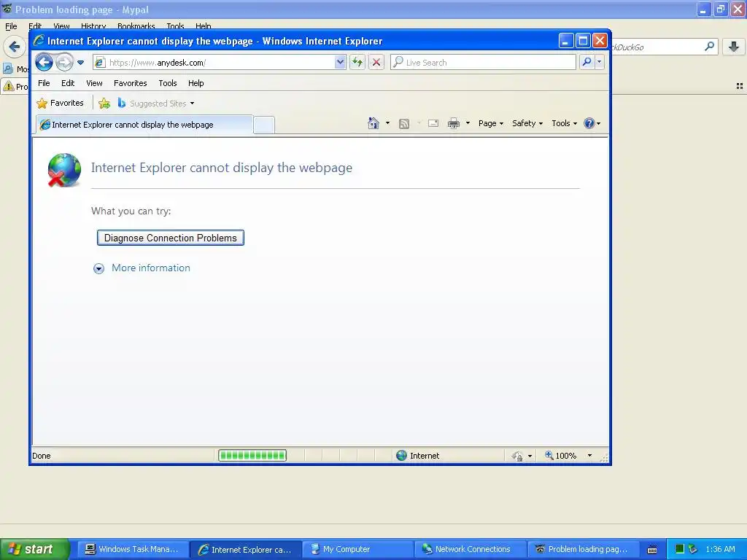
Task: Open the Mypal File menu
Action: click(x=11, y=26)
